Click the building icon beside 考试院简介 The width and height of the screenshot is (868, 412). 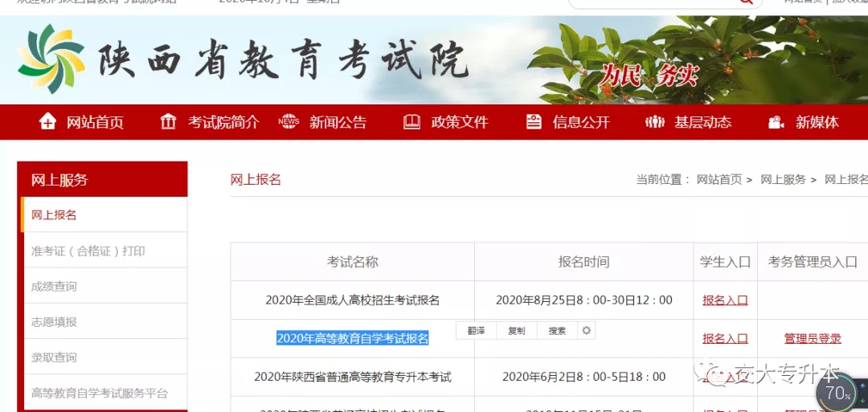(168, 121)
